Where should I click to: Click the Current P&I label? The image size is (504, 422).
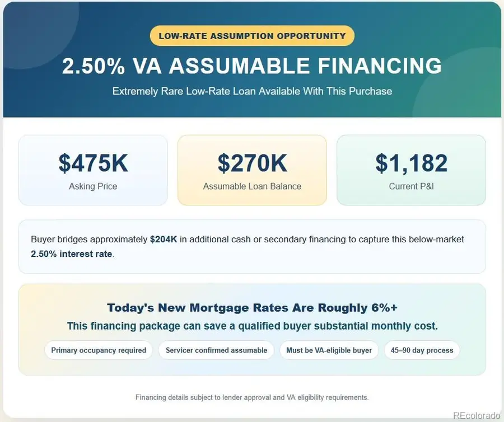pos(411,186)
